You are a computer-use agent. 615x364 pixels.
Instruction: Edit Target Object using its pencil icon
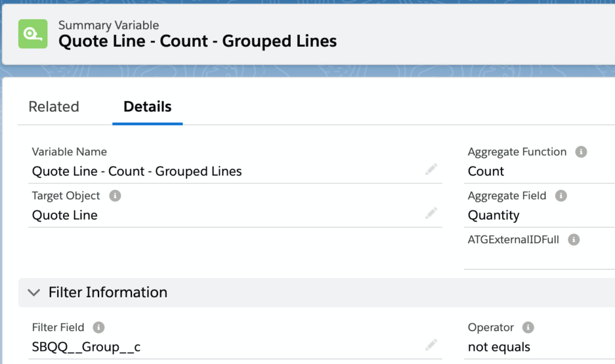click(431, 213)
